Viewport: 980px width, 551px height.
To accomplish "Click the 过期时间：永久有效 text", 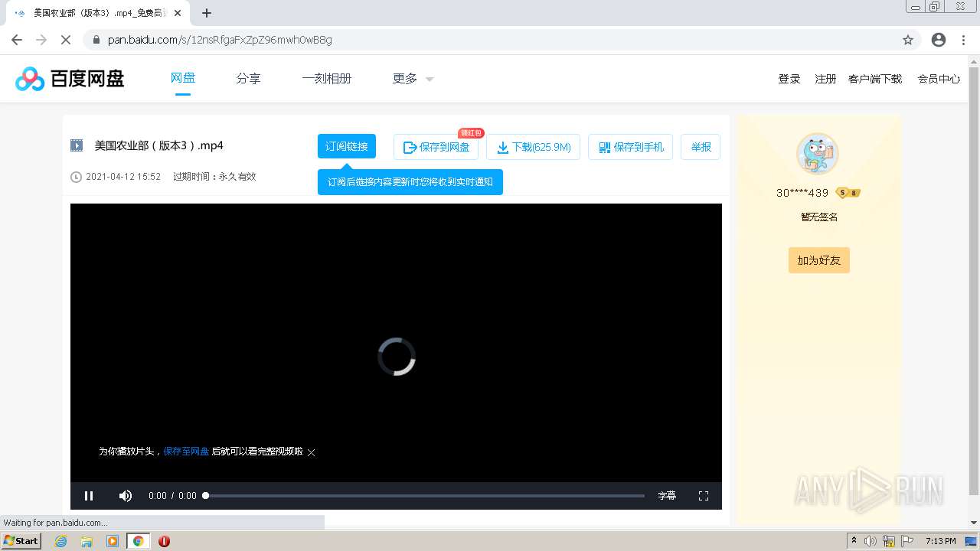I will [214, 177].
